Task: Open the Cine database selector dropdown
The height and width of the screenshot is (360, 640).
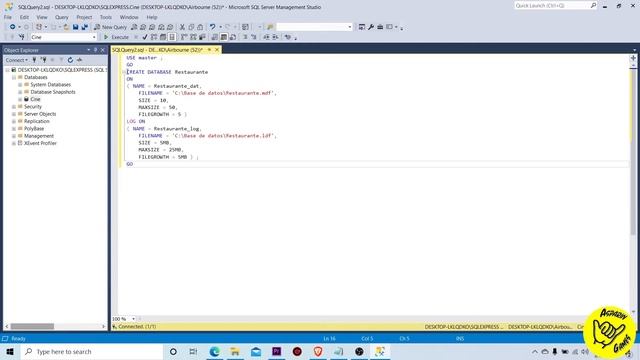Action: (x=94, y=37)
